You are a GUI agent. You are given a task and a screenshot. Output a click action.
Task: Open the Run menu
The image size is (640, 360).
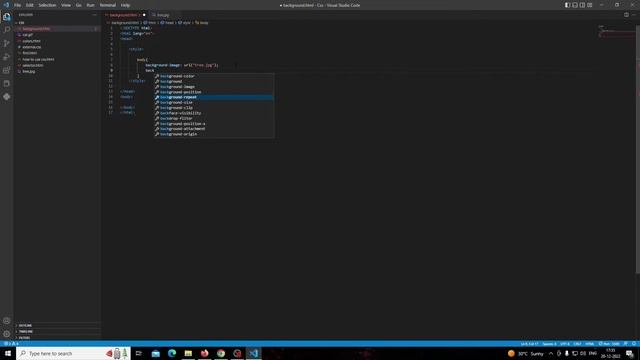(x=91, y=5)
